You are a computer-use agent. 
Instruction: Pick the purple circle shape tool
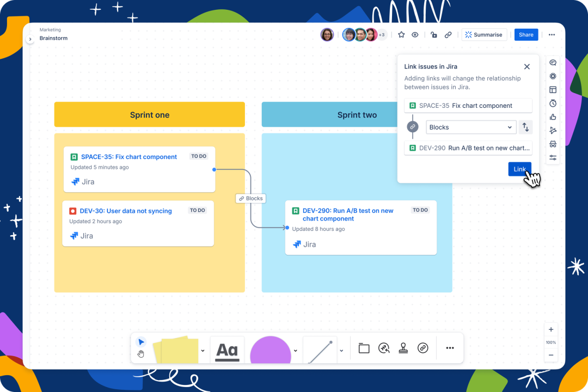click(x=271, y=350)
